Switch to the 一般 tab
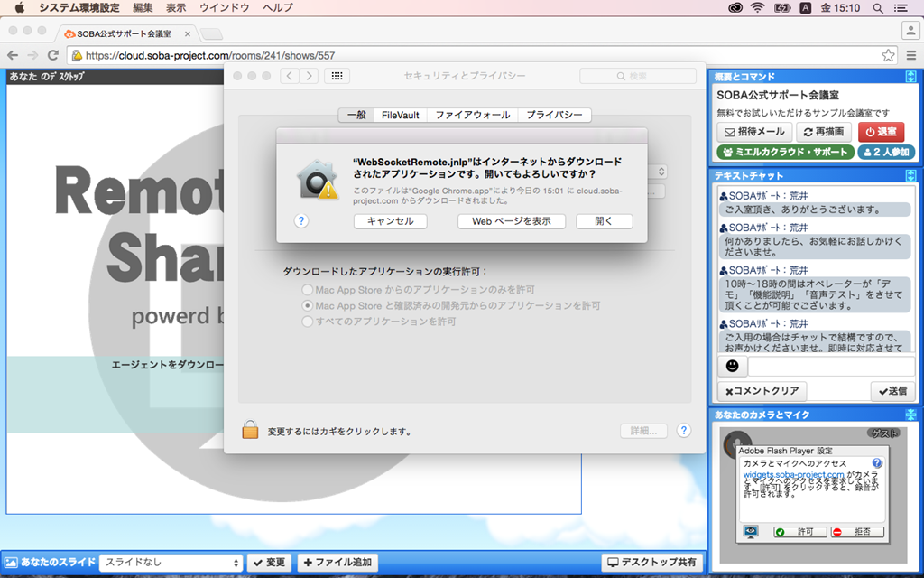 point(356,115)
